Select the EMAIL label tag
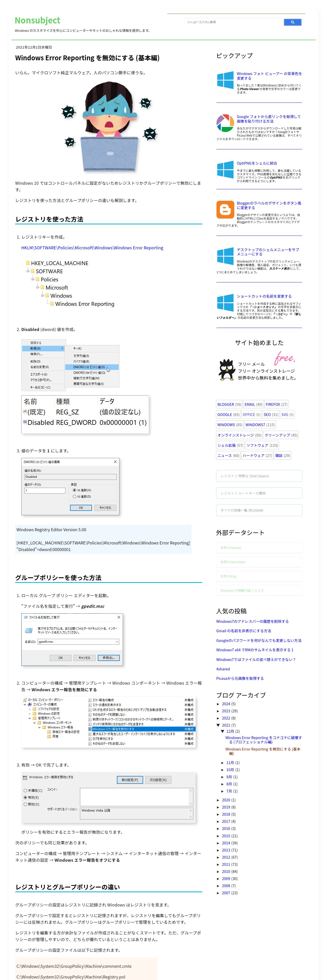 coord(253,405)
